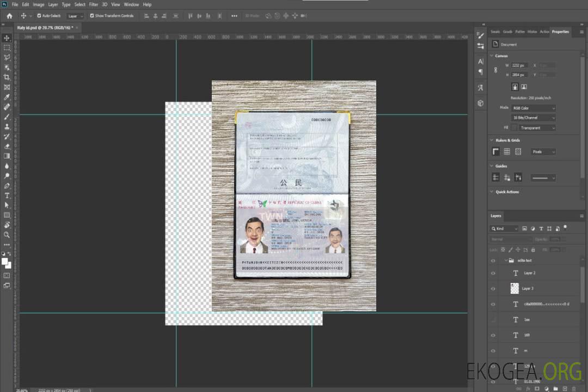Filter layers by type layers icon
This screenshot has width=588, height=392.
[x=541, y=229]
